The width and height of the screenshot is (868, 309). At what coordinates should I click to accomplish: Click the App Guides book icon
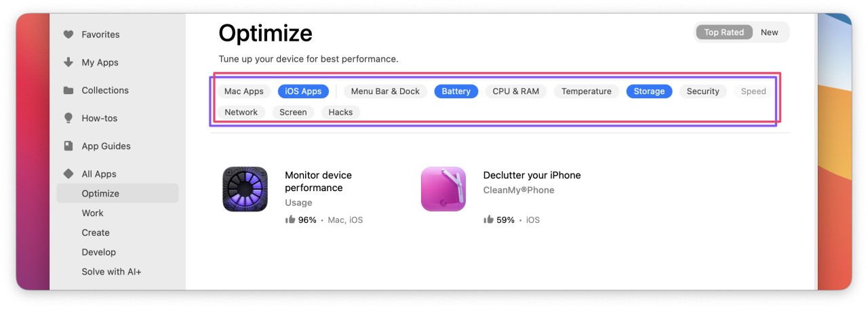(68, 146)
